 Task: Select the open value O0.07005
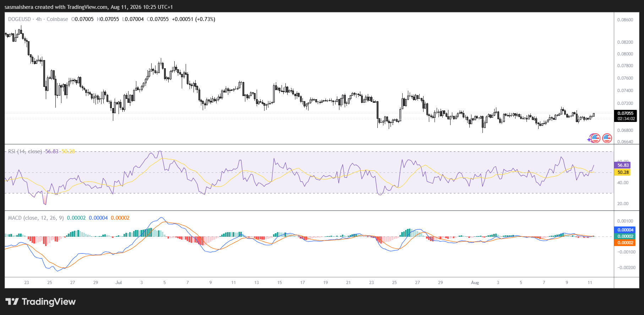[x=82, y=19]
